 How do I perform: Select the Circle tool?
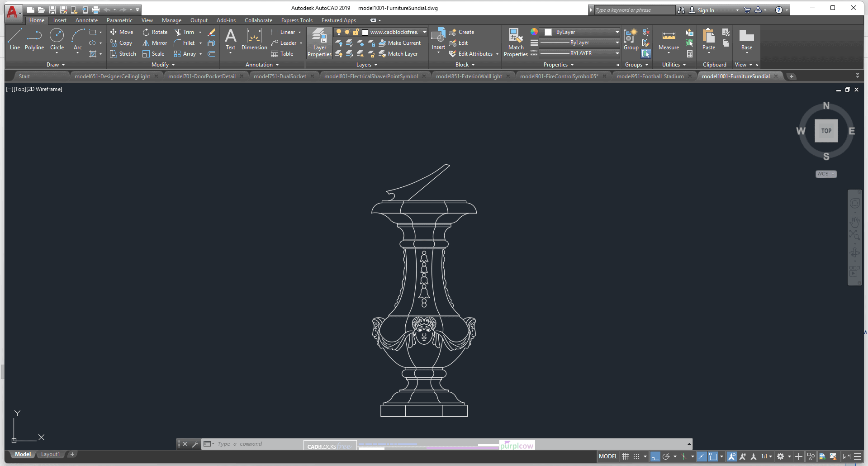[57, 39]
